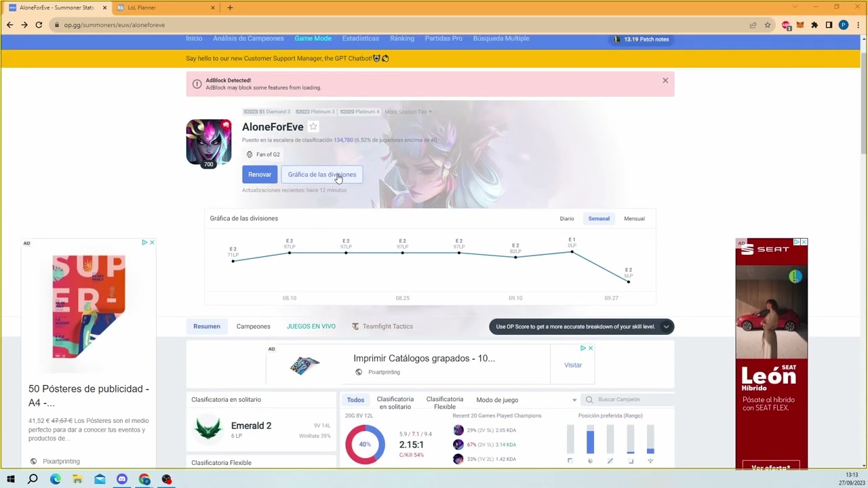Image resolution: width=868 pixels, height=488 pixels.
Task: Click Visitar on the catalog ad
Action: (x=573, y=365)
